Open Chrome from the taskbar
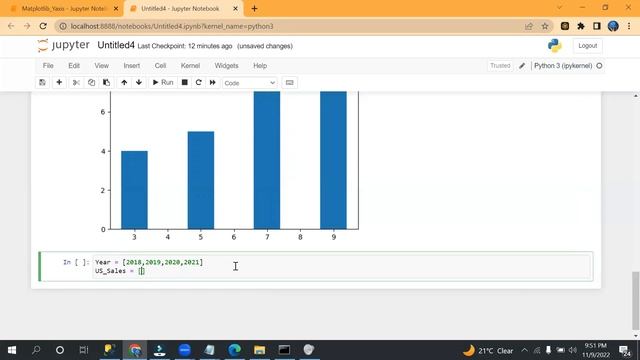The image size is (640, 360). point(135,350)
